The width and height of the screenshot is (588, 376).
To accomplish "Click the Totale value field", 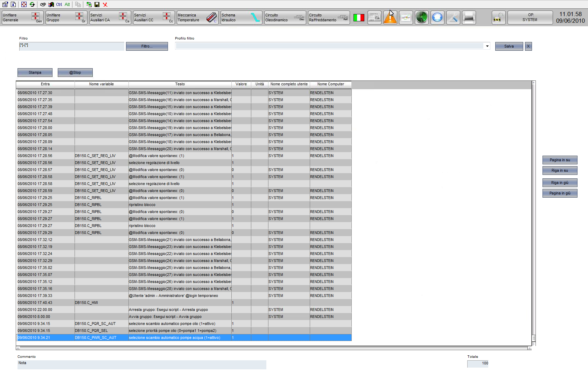I will 478,363.
